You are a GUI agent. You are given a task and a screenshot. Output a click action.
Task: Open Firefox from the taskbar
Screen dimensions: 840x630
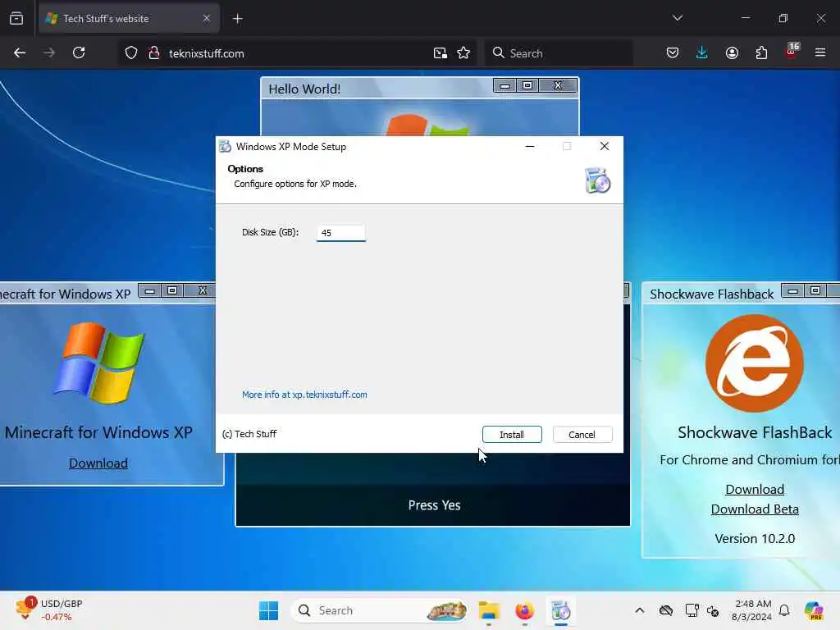point(524,610)
